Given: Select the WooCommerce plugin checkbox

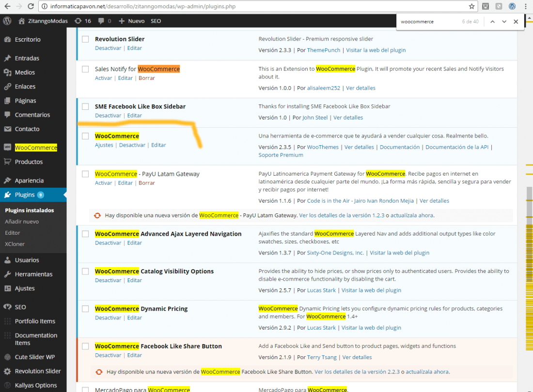Looking at the screenshot, I should [85, 136].
